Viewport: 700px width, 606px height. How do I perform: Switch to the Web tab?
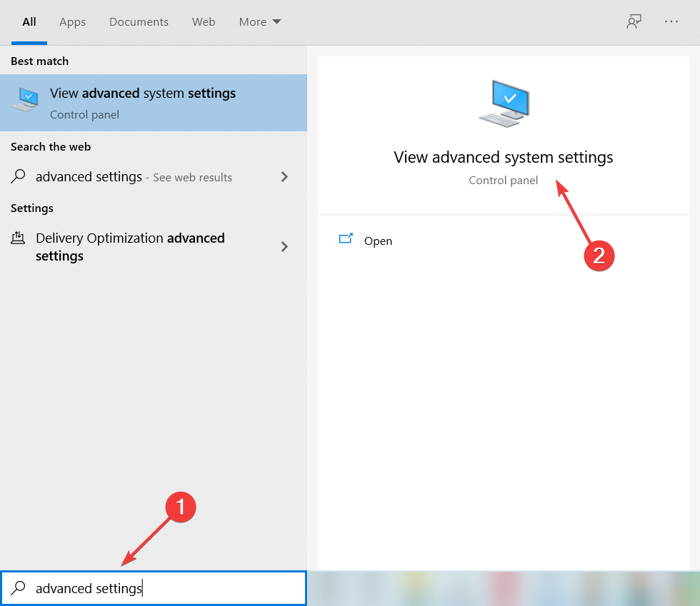(204, 22)
